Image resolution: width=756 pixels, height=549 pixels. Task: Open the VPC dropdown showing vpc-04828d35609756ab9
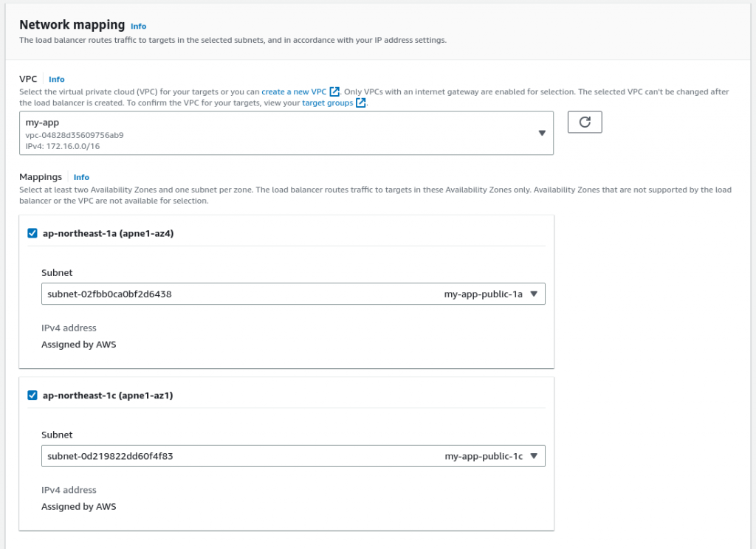(x=286, y=134)
